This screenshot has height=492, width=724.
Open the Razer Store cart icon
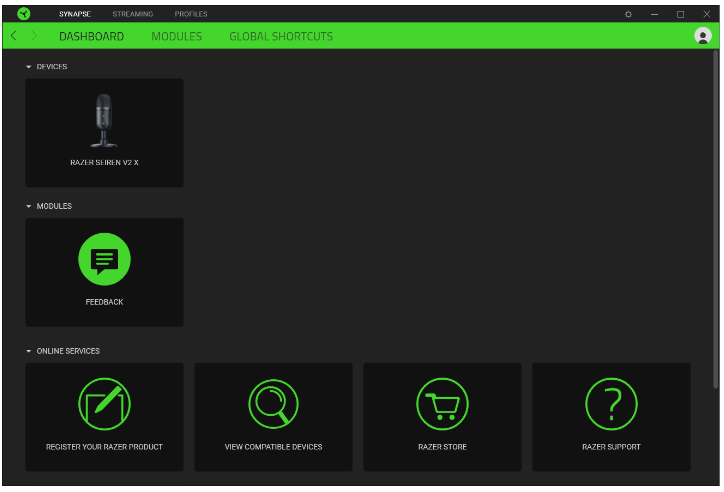click(442, 404)
